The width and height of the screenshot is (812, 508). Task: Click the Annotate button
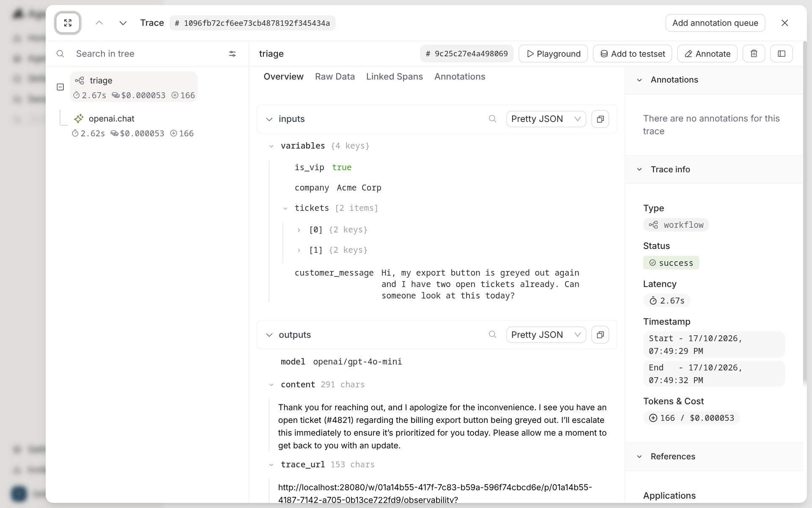coord(707,54)
